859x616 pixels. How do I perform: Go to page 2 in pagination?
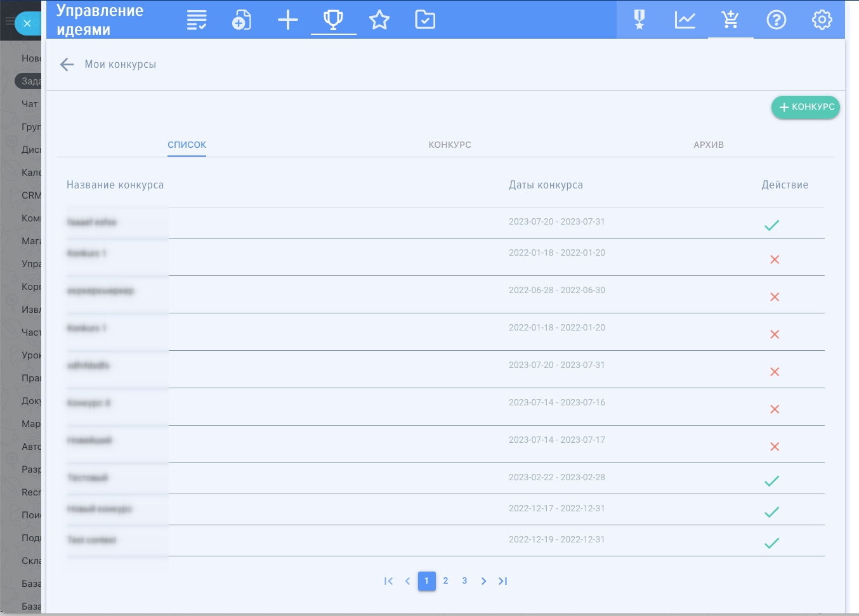[445, 581]
